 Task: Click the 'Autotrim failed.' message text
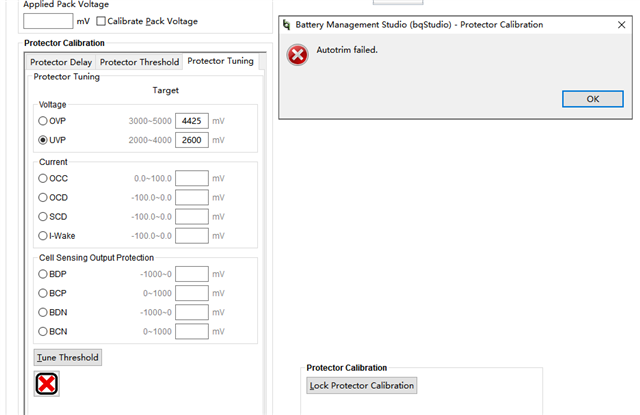[x=347, y=50]
